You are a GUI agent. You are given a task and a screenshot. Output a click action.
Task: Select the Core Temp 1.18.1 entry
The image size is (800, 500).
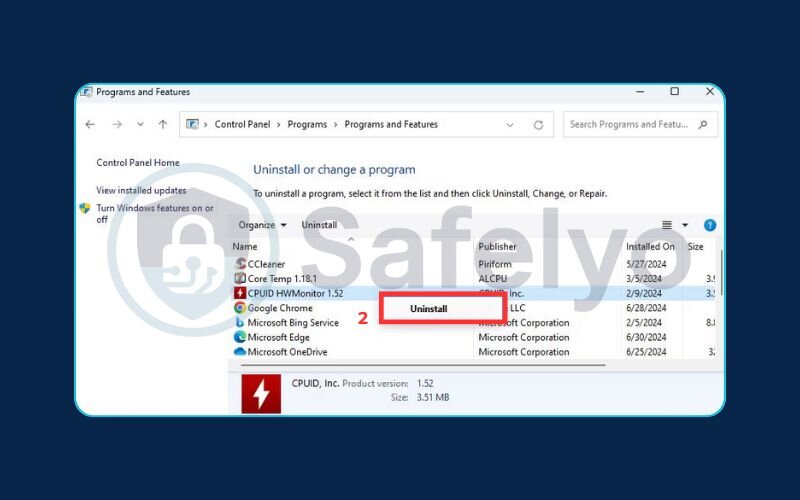click(x=282, y=279)
